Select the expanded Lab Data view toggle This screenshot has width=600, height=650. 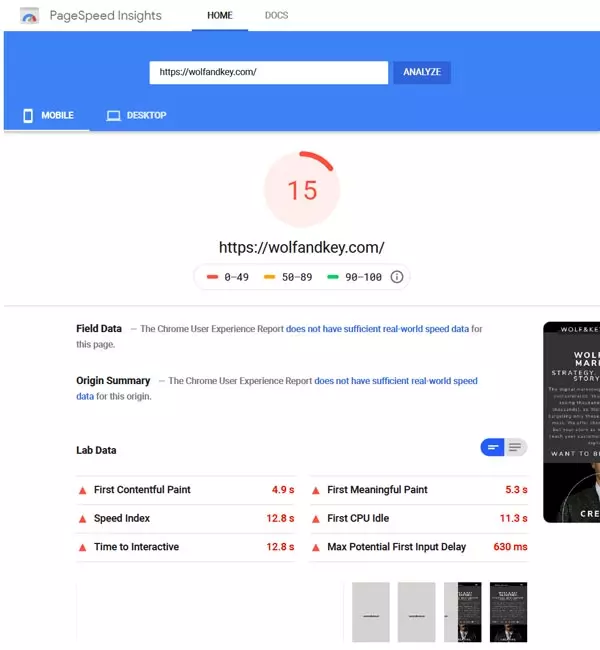(x=515, y=447)
